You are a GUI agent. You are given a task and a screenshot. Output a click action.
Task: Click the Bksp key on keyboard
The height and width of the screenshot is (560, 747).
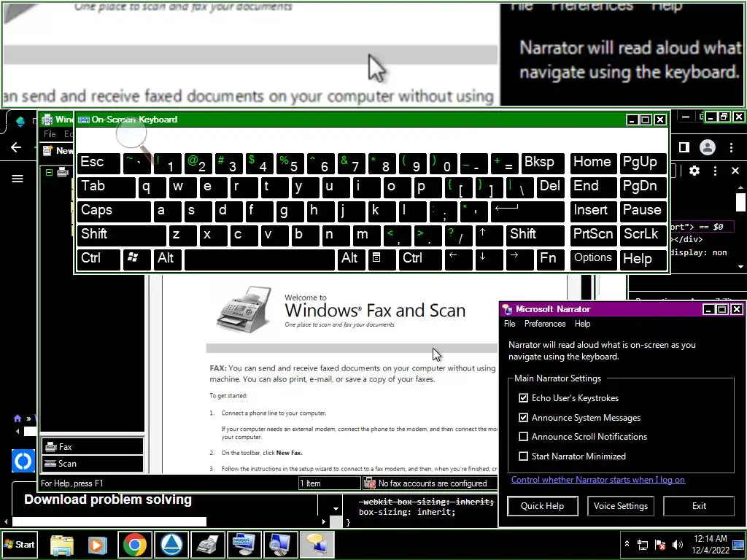coord(543,163)
